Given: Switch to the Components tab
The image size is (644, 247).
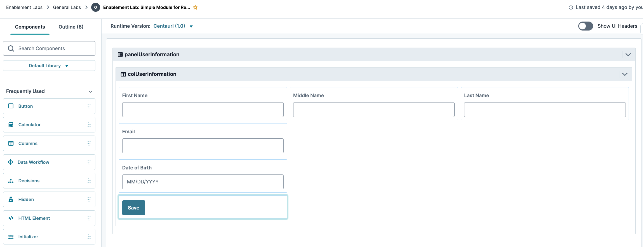Looking at the screenshot, I should 30,27.
